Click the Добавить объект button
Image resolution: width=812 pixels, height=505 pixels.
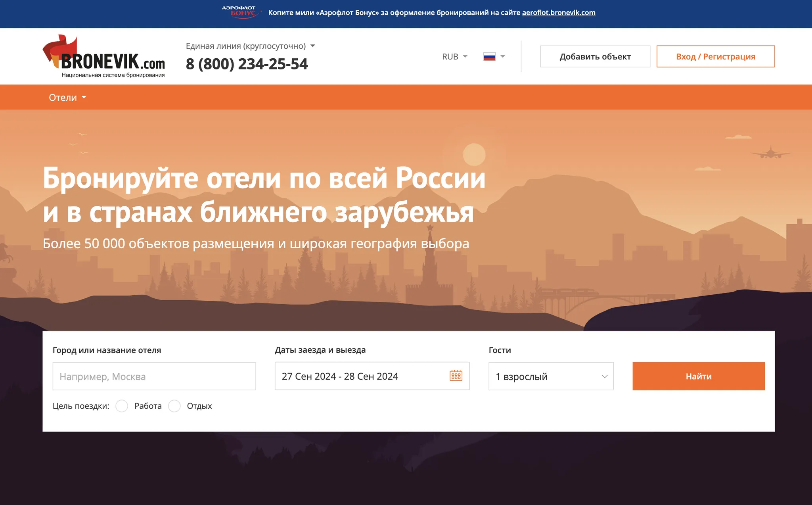(595, 56)
